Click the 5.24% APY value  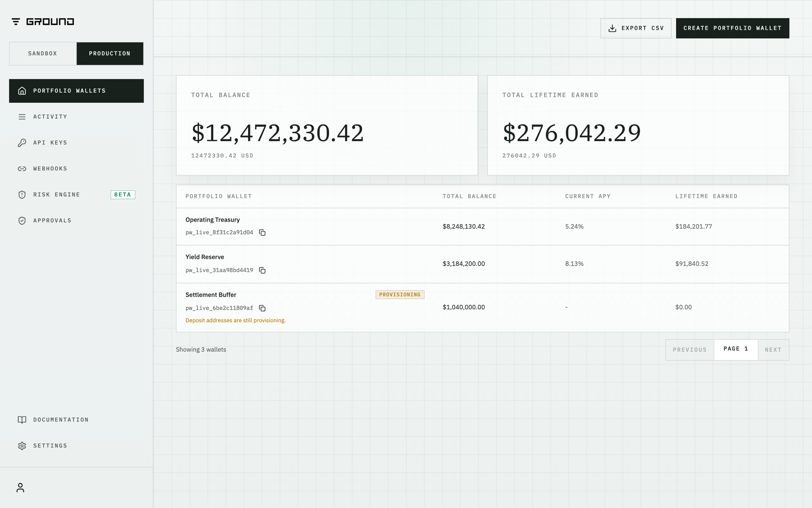tap(574, 226)
